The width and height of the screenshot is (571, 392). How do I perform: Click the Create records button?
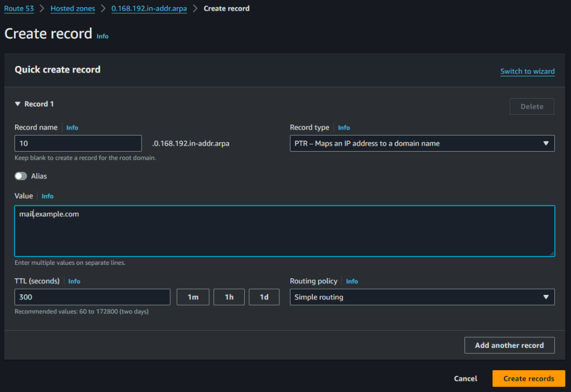pos(529,378)
